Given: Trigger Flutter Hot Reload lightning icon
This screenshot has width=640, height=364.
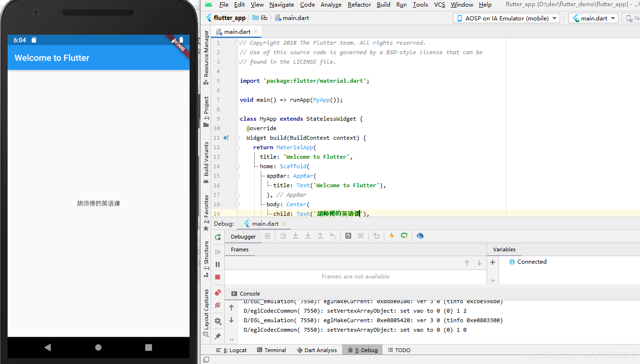Looking at the screenshot, I should 392,236.
